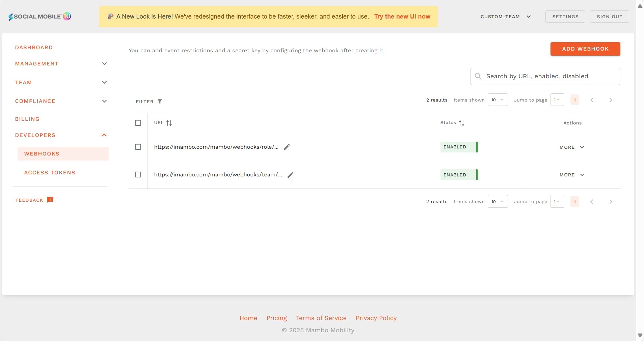Sort webhooks by URL column

click(169, 123)
